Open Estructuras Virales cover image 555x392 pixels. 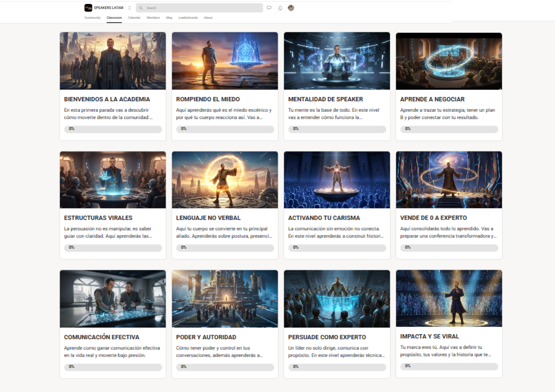(113, 180)
